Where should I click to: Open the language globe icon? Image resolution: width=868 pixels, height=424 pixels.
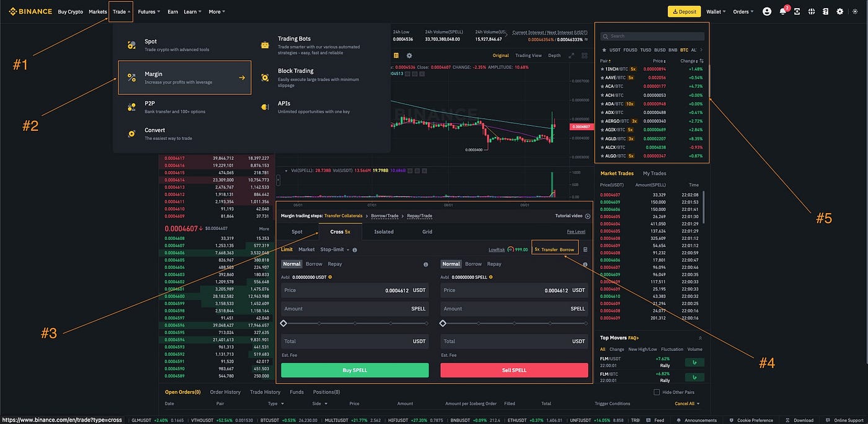(810, 11)
